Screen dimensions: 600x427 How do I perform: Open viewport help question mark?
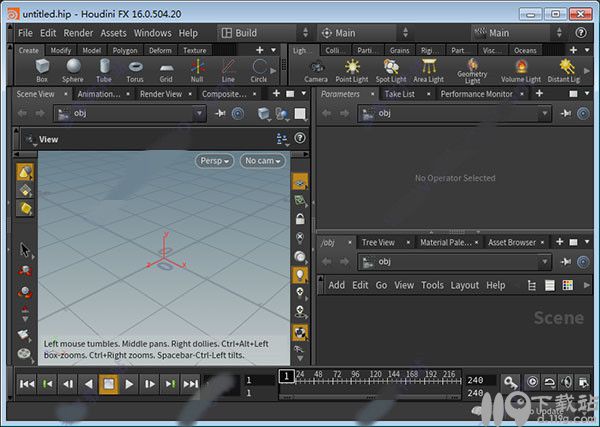300,138
